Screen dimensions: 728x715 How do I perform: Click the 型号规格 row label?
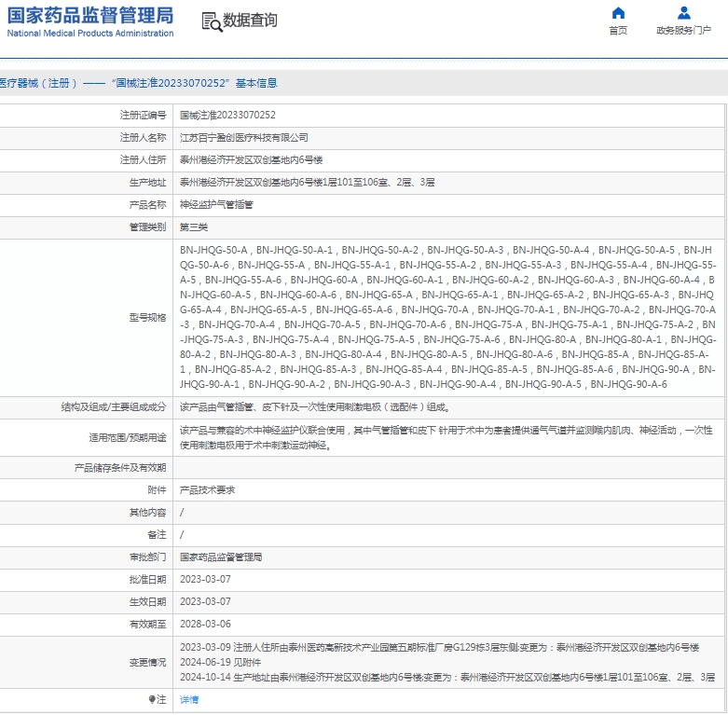(147, 318)
